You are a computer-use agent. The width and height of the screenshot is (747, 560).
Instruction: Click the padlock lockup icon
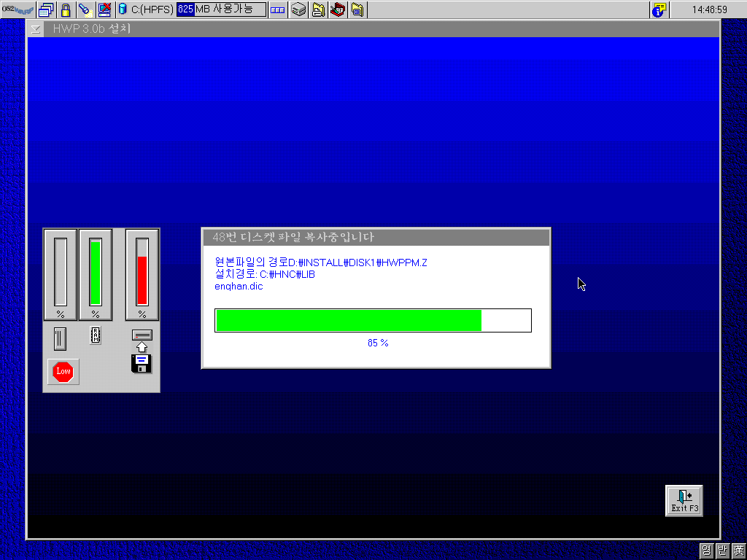click(66, 9)
